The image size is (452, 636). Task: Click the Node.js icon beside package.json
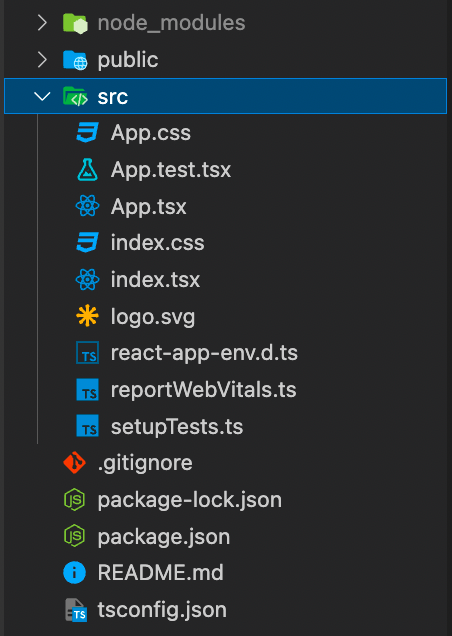tap(74, 536)
